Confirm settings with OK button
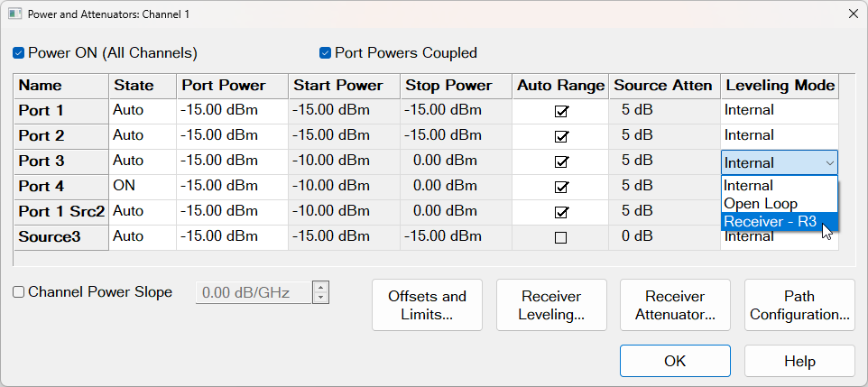868x387 pixels. coord(675,361)
